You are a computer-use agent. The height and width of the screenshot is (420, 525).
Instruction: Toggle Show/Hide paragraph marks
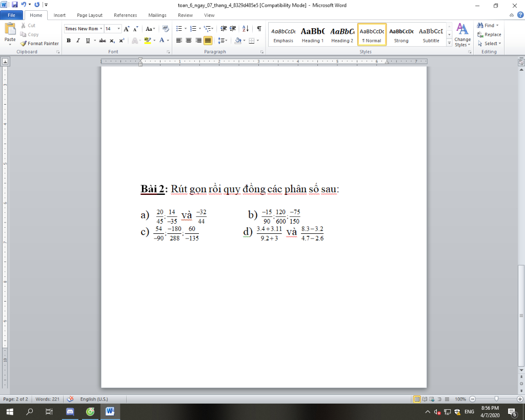[259, 29]
